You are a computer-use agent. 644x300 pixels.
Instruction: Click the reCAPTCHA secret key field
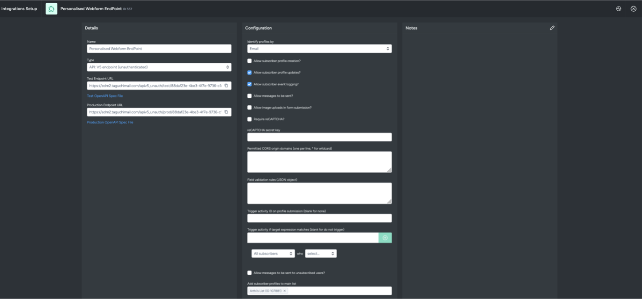tap(319, 137)
